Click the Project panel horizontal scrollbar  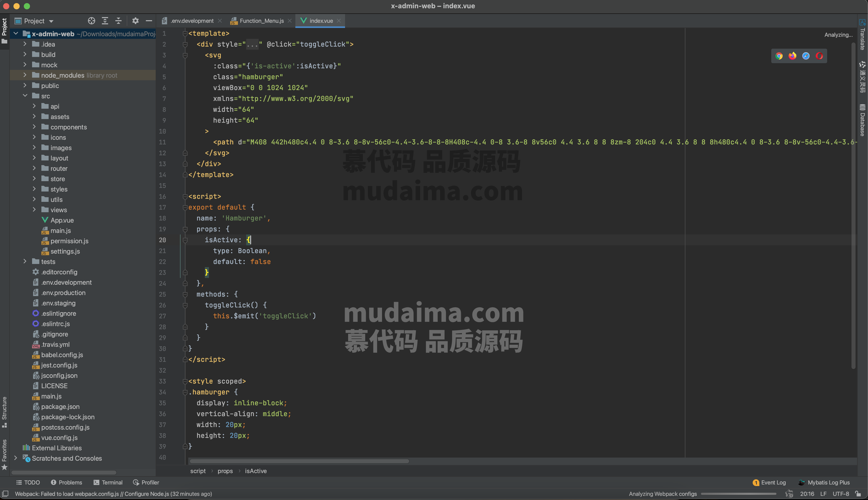coord(64,473)
